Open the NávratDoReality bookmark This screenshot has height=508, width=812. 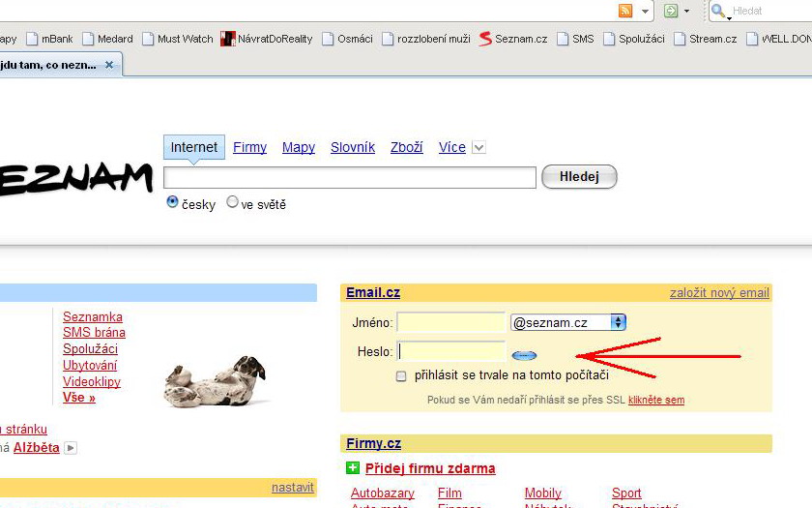click(x=267, y=39)
